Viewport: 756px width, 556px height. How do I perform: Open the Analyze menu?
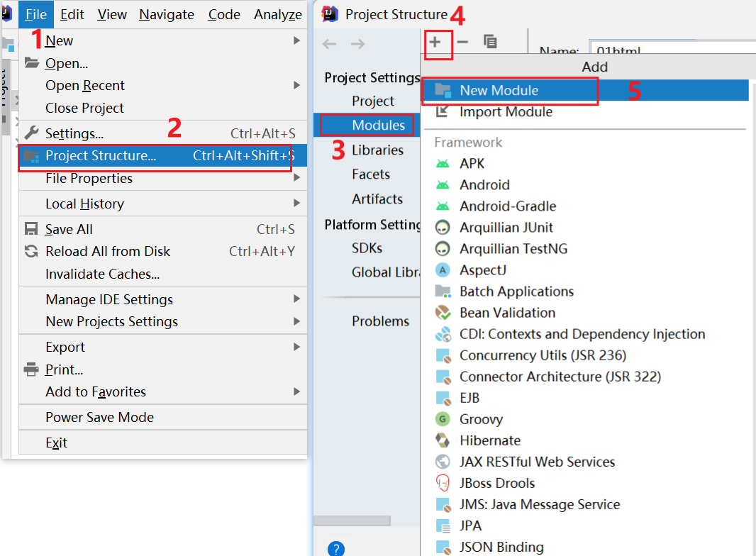point(278,14)
